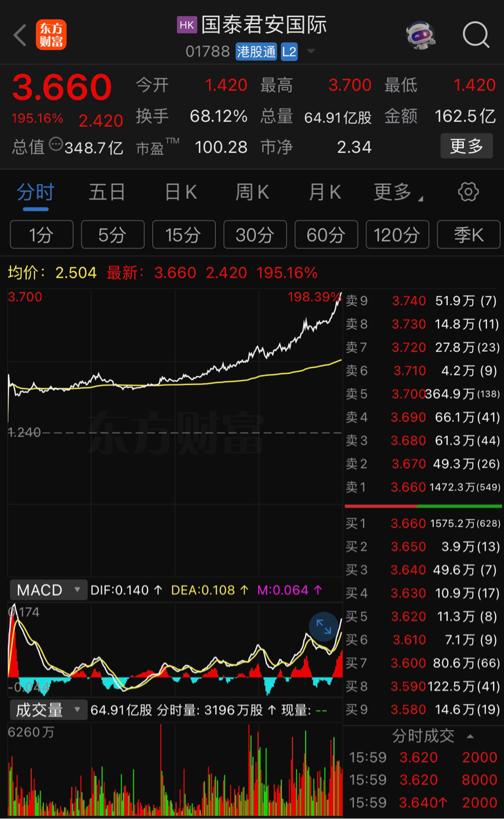Open the 成交量 indicator dropdown

point(49,709)
